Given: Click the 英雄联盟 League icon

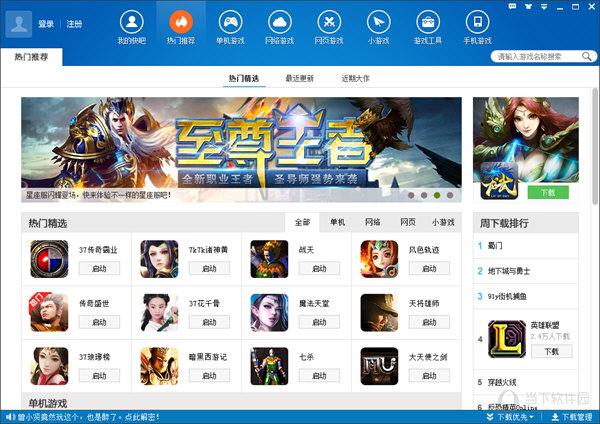Looking at the screenshot, I should click(507, 339).
